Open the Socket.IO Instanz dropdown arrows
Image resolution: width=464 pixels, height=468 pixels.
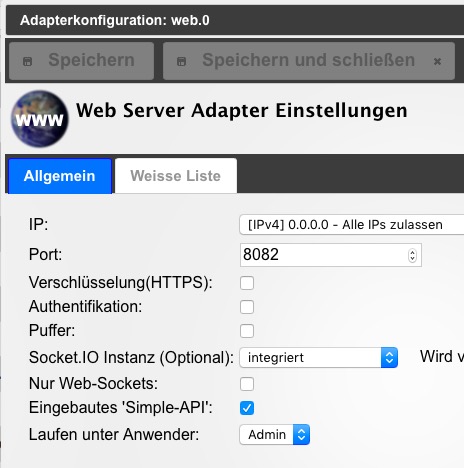[389, 357]
